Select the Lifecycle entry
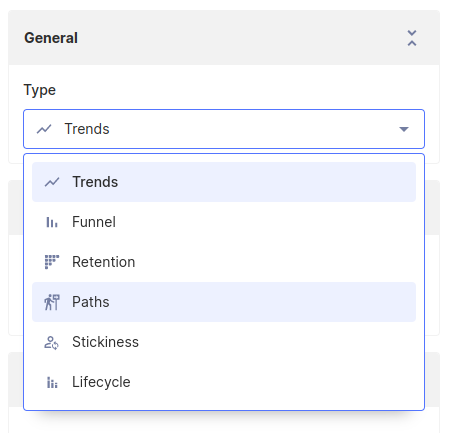Viewport: 452px width, 433px height. pyautogui.click(x=224, y=382)
